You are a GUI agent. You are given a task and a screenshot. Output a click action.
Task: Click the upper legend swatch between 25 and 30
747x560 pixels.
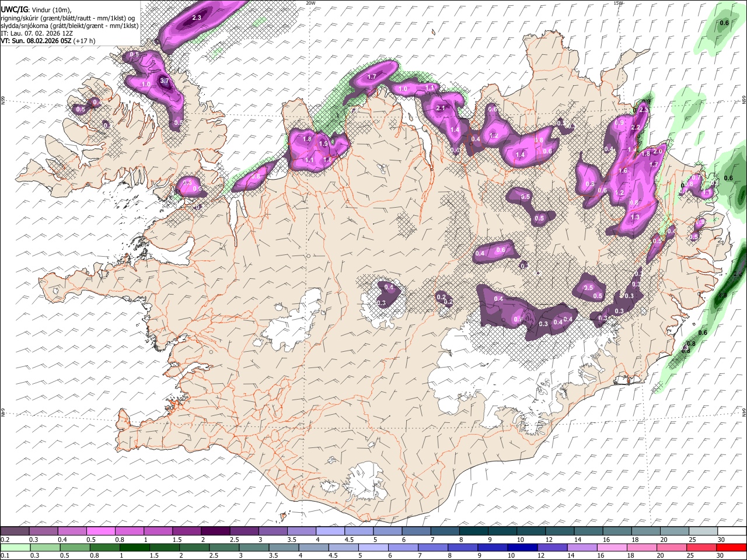(x=703, y=531)
